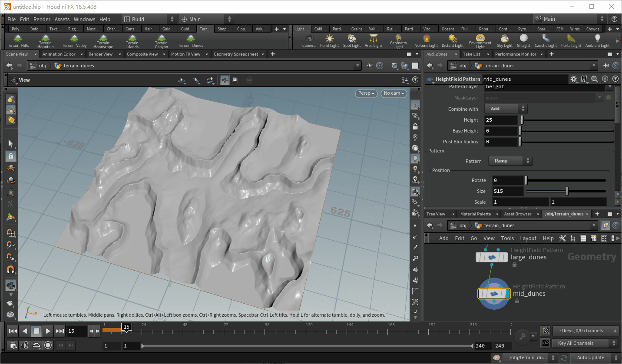Click the node name field mid_dunes
Viewport: 622px width, 364px height.
coord(525,79)
